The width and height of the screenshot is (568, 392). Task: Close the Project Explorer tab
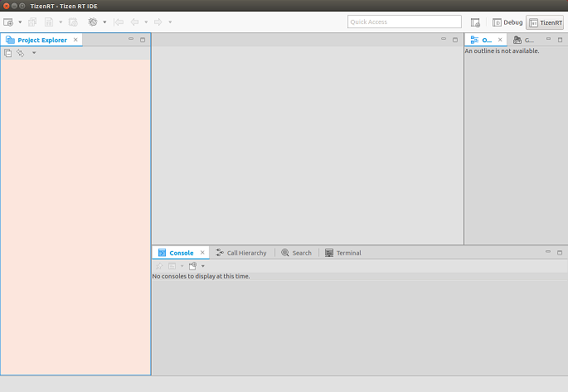click(x=75, y=40)
